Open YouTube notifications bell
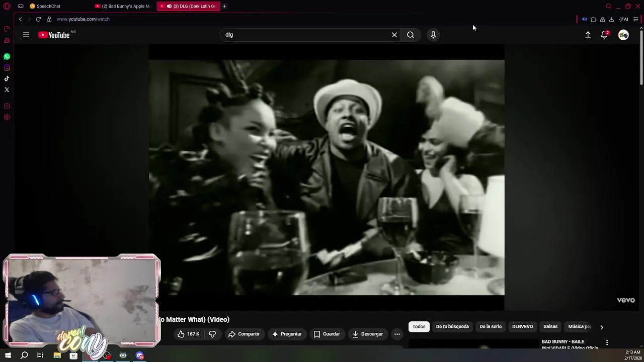 click(x=604, y=35)
